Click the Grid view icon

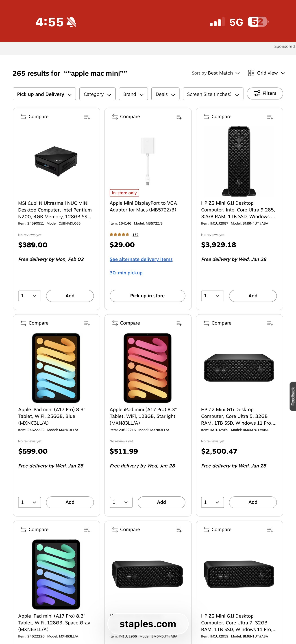251,73
